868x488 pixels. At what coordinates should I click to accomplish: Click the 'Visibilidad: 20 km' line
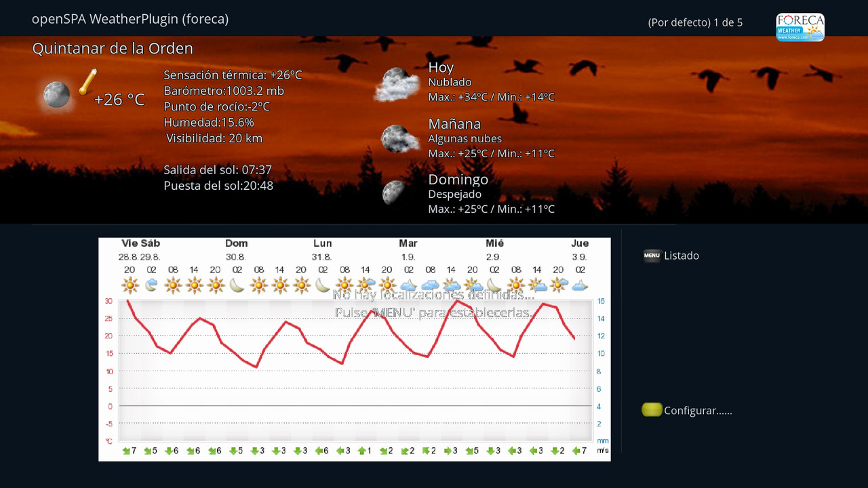point(214,138)
